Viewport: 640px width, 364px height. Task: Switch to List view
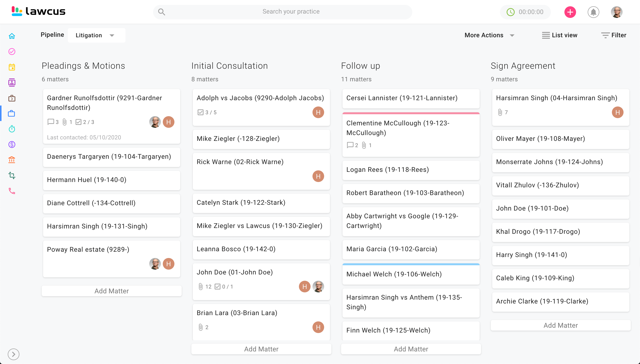(559, 35)
